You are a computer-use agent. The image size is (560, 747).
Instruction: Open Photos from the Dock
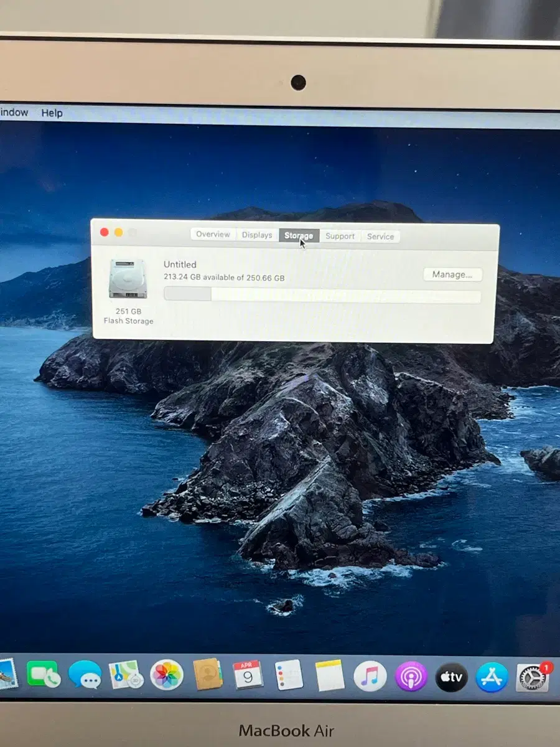(167, 675)
